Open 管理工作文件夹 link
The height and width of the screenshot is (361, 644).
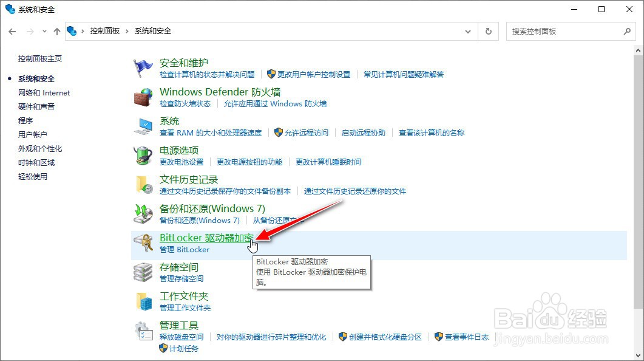tap(185, 308)
